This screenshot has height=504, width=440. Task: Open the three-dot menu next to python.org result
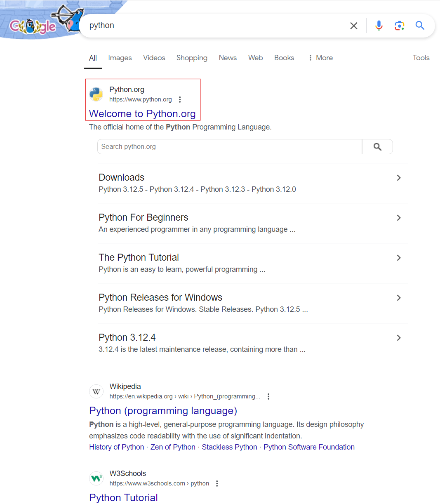click(180, 99)
